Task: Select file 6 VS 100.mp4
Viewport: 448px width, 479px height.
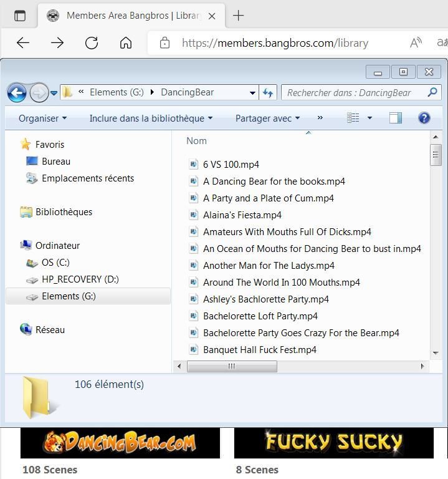Action: click(231, 165)
